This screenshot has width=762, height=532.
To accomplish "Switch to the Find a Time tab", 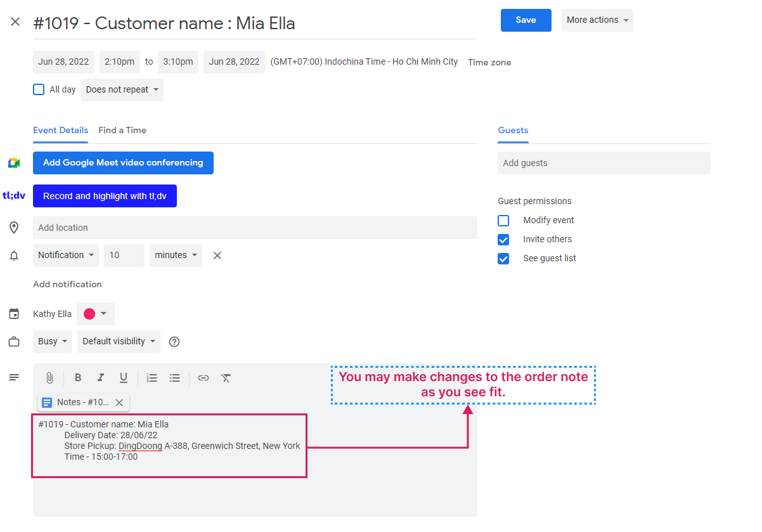I will (122, 130).
